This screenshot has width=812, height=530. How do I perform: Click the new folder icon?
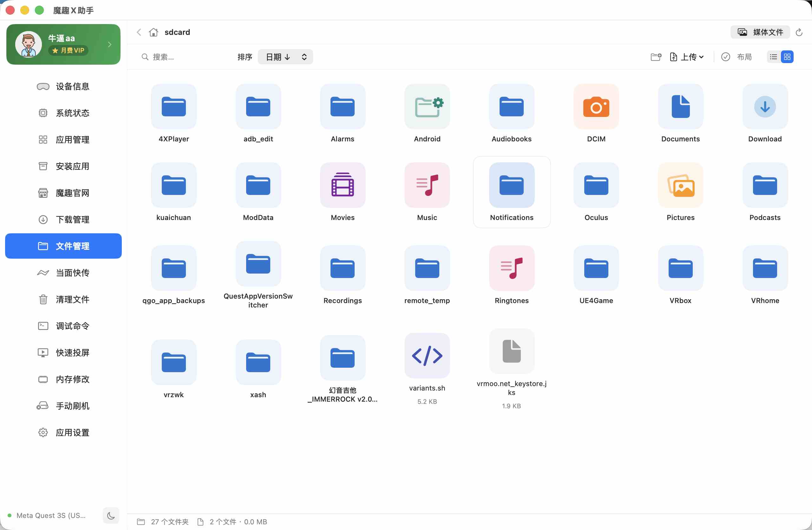coord(656,57)
